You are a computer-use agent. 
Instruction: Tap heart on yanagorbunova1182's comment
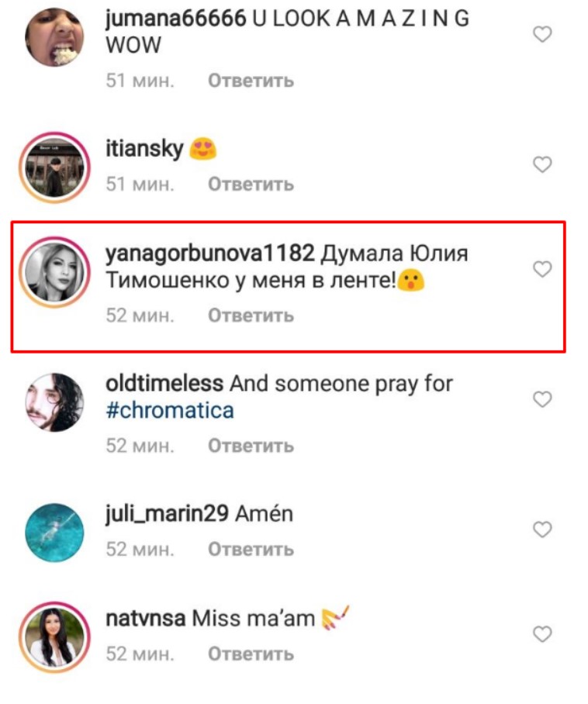point(542,269)
